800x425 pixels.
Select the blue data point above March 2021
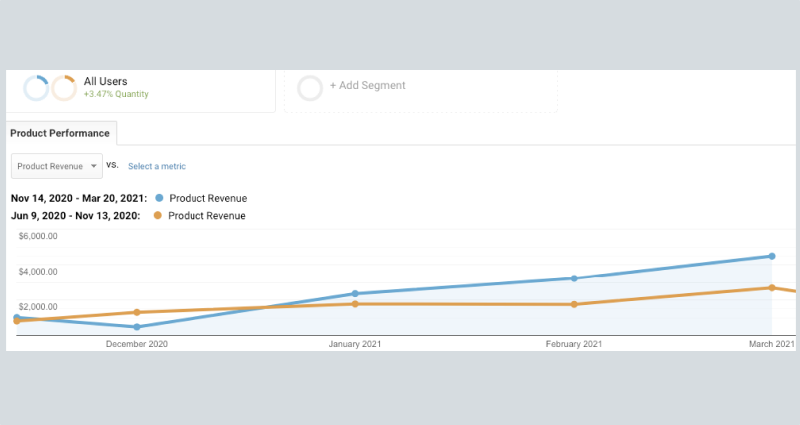pyautogui.click(x=771, y=256)
